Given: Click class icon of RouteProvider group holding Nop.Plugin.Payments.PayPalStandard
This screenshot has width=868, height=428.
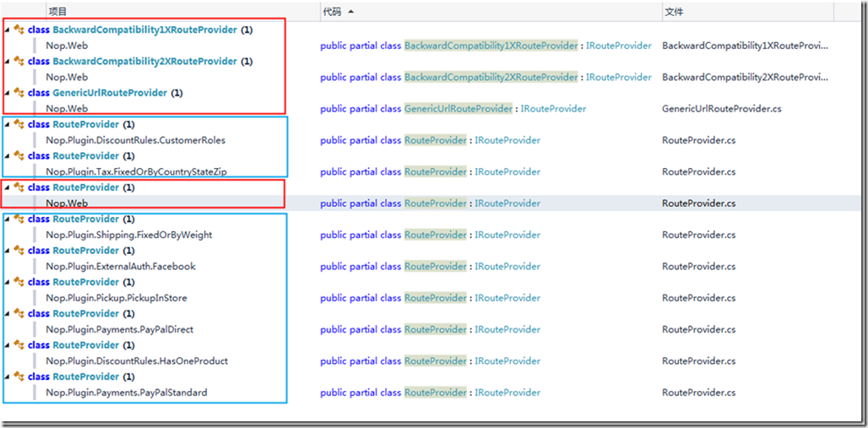Looking at the screenshot, I should point(19,377).
